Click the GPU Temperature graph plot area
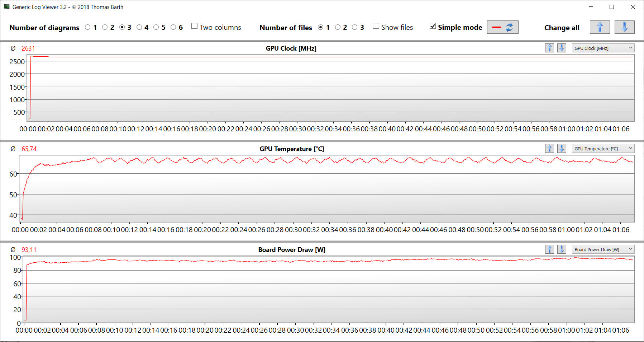The height and width of the screenshot is (342, 644). [327, 189]
